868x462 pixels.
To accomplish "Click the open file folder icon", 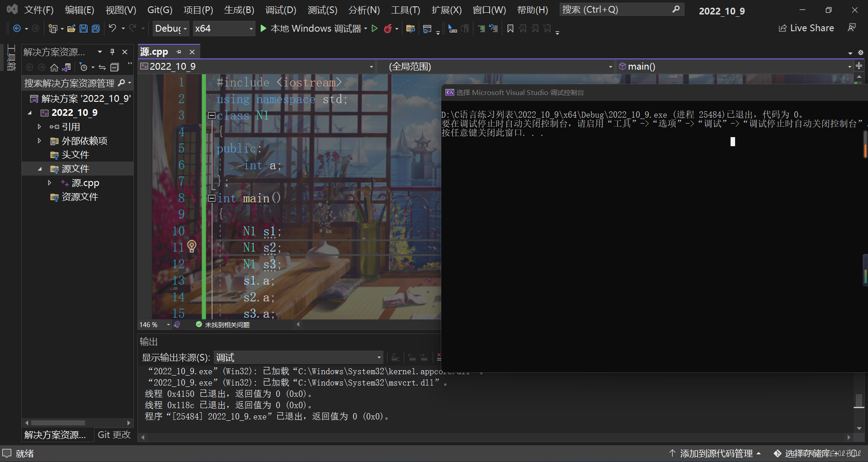I will click(71, 29).
